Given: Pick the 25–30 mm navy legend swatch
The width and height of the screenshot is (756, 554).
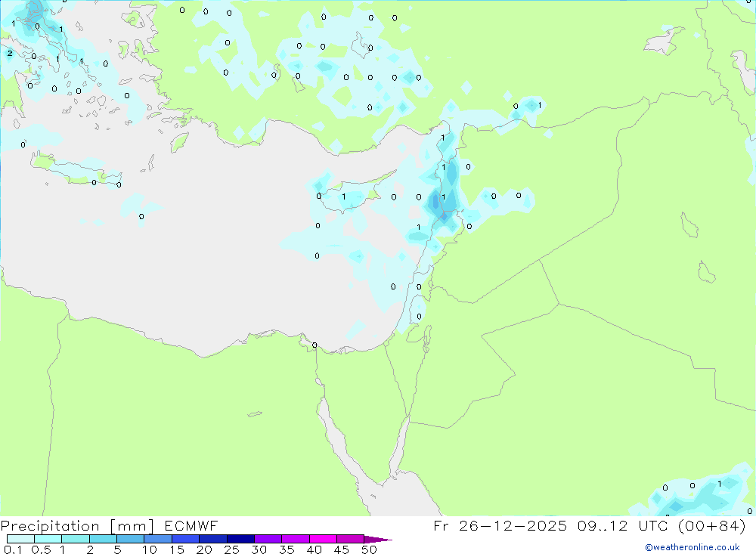Looking at the screenshot, I should [240, 539].
